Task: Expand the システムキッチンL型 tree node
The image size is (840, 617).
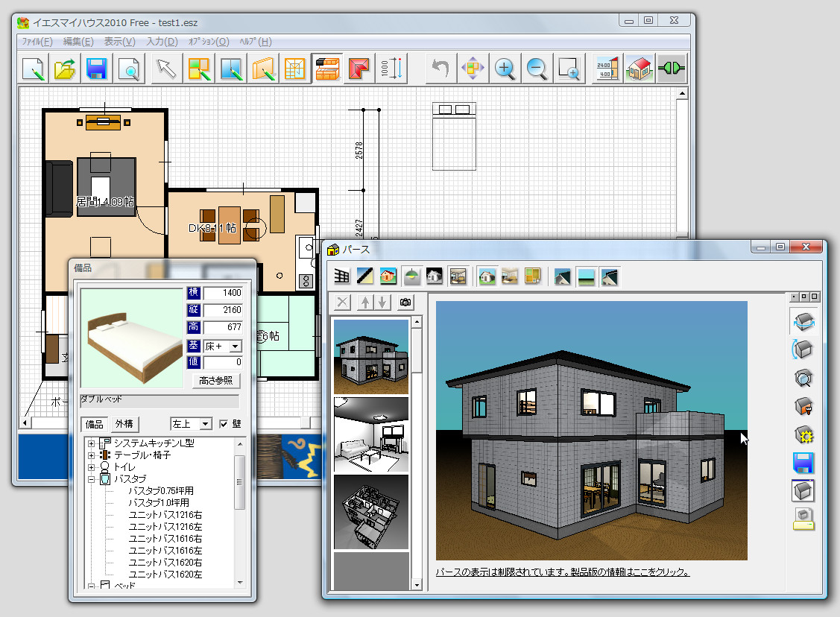Action: [91, 443]
